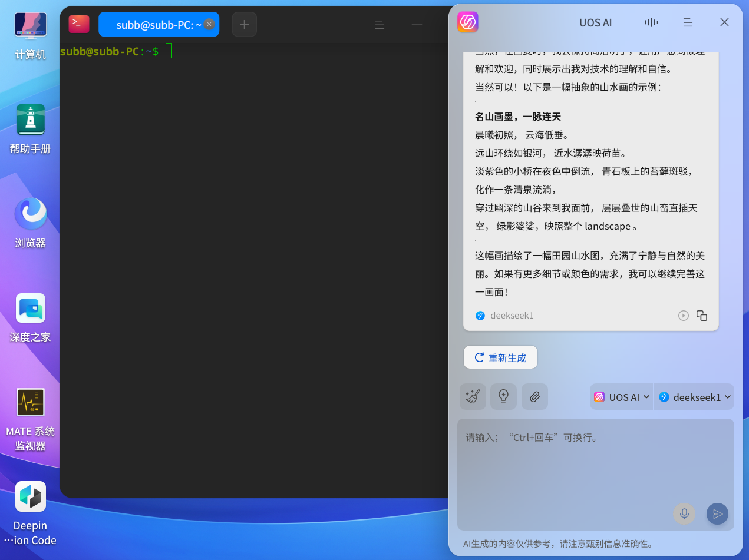
Task: Expand the deekseek1 model dropdown
Action: tap(694, 397)
